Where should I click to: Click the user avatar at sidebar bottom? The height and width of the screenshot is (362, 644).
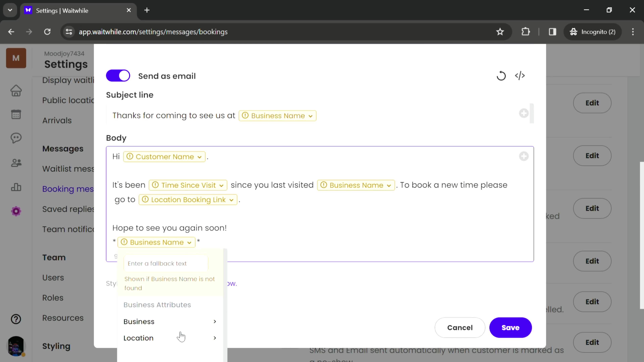click(16, 346)
